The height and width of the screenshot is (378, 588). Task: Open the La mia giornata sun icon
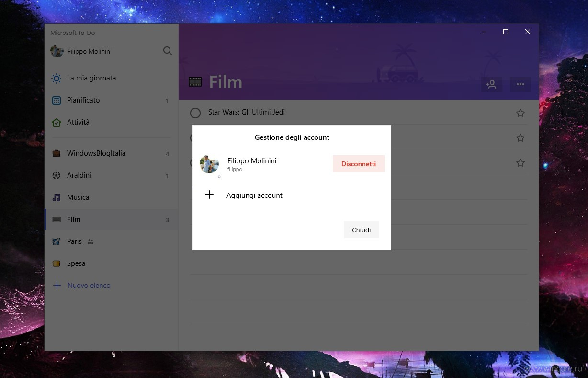click(x=57, y=78)
